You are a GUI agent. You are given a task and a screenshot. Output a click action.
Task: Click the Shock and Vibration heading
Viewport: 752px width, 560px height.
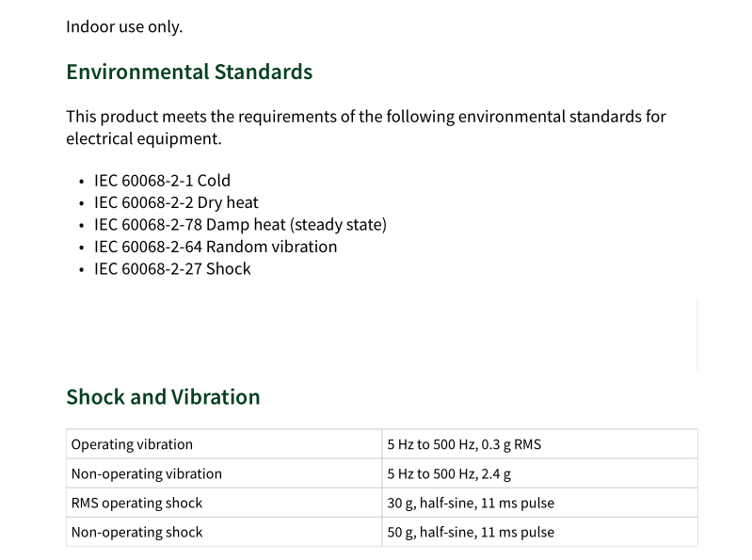pyautogui.click(x=163, y=396)
